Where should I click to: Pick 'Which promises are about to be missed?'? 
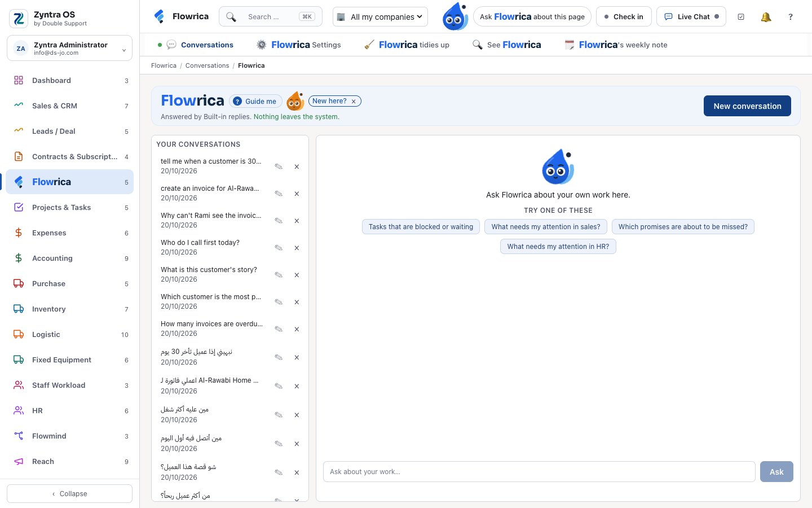pos(683,227)
